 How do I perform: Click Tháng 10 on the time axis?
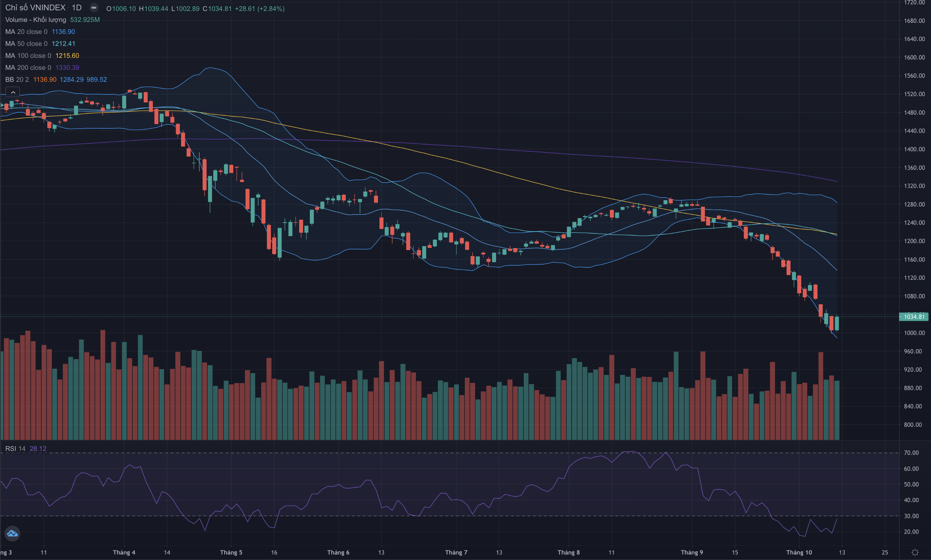pos(799,552)
